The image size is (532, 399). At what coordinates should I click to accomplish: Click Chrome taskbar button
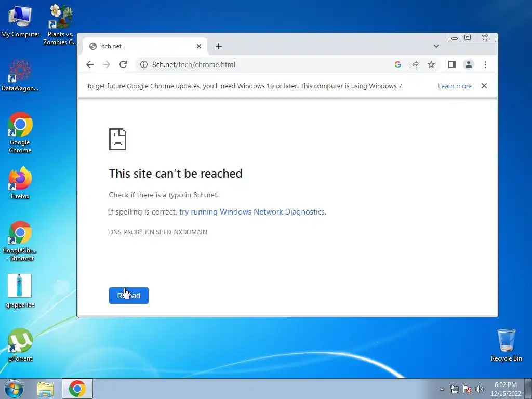point(77,389)
